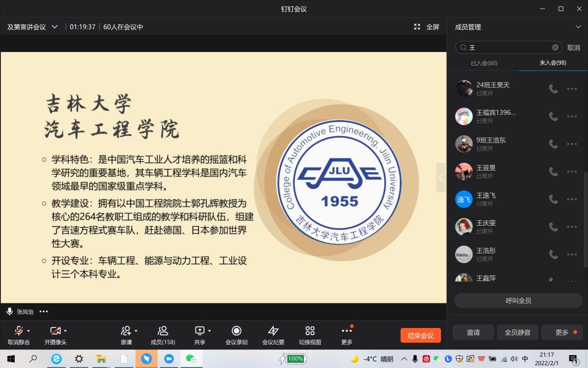Click the meeting recording icon
This screenshot has width=588, height=368.
click(236, 331)
